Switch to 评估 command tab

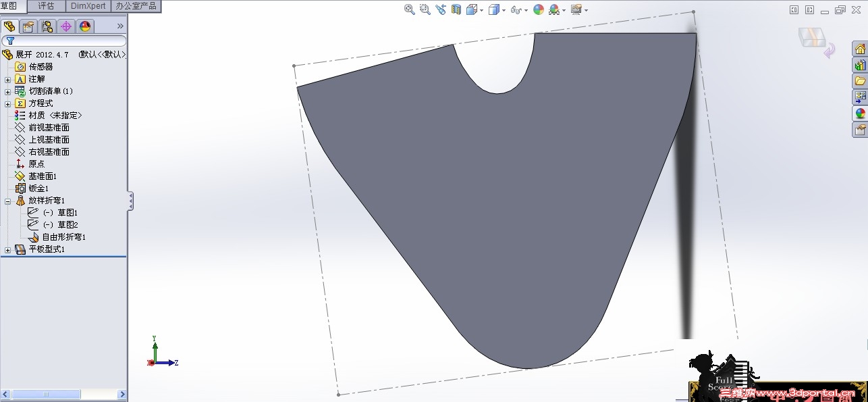46,5
